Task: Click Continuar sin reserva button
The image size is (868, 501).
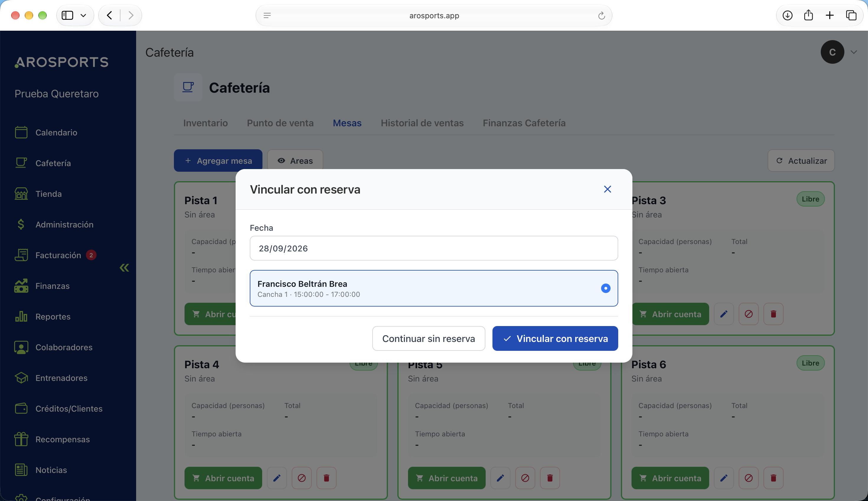Action: tap(429, 339)
